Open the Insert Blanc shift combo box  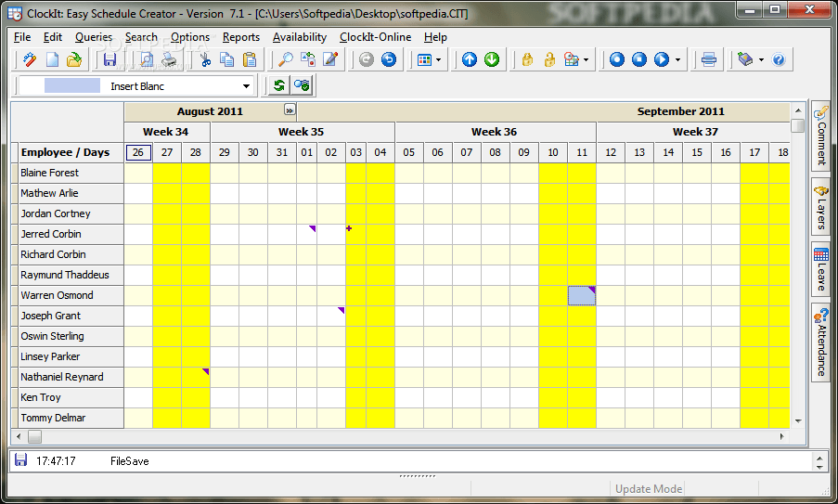[x=136, y=86]
